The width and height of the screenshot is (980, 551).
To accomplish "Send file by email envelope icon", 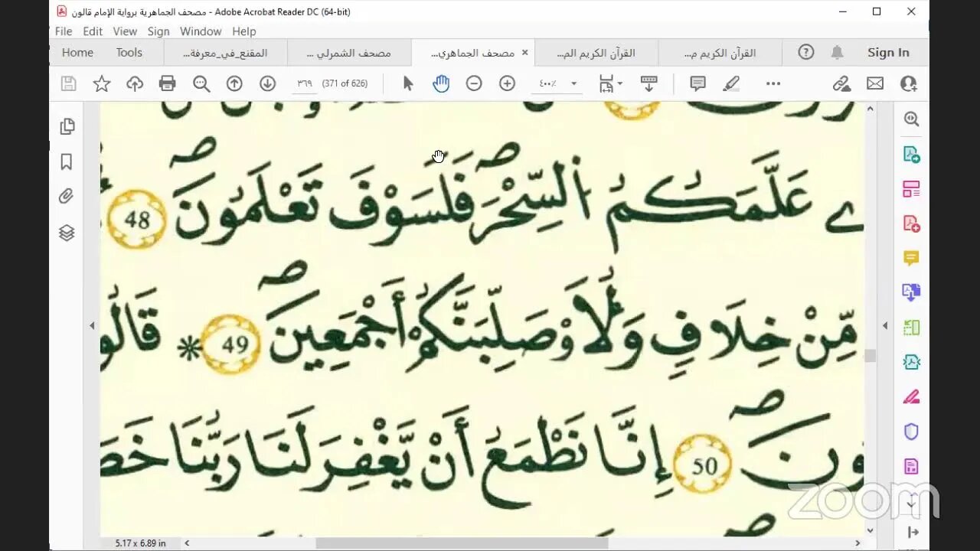I will click(875, 83).
